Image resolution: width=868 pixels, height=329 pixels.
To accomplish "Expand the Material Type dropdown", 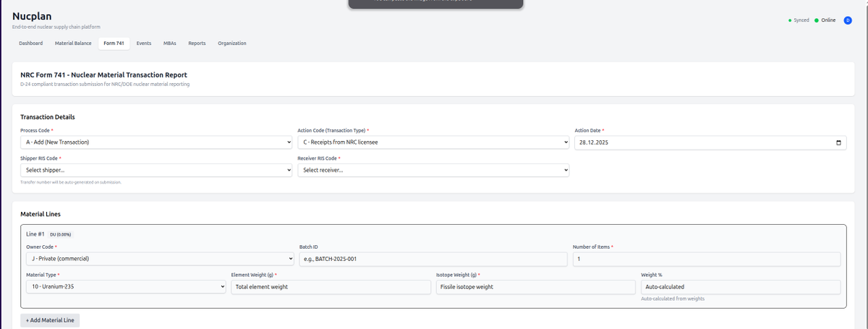I will click(126, 287).
